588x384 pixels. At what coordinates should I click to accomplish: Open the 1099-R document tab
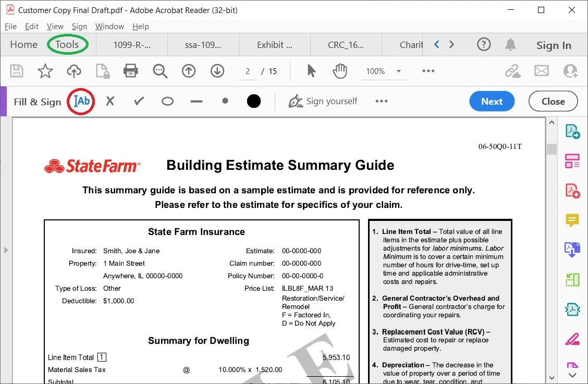pyautogui.click(x=132, y=45)
